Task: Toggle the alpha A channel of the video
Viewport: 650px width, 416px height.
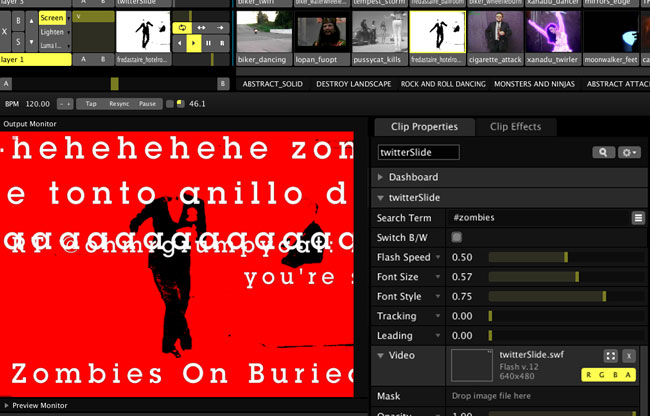Action: pyautogui.click(x=628, y=375)
